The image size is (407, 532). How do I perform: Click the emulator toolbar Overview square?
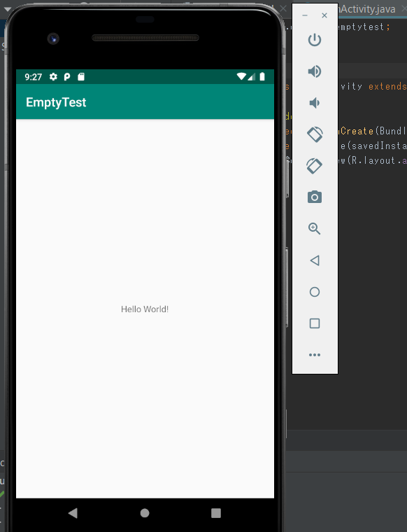pos(315,323)
